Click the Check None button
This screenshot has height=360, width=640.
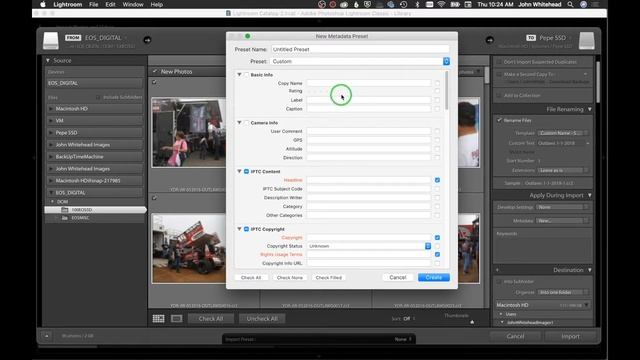[289, 278]
